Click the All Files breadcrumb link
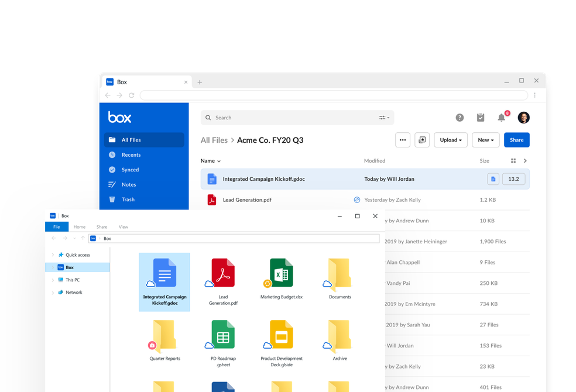This screenshot has height=392, width=576. click(x=214, y=140)
